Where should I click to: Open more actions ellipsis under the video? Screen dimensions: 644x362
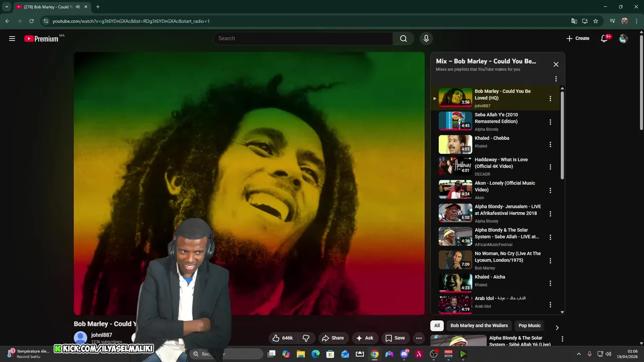[419, 338]
